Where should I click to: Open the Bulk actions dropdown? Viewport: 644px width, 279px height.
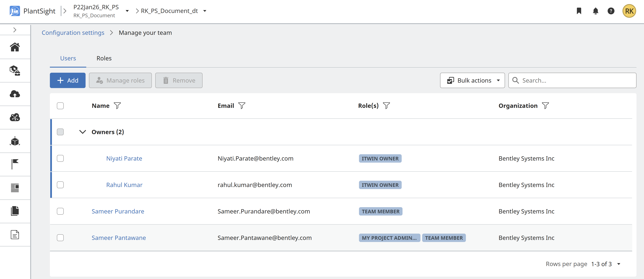pos(472,80)
